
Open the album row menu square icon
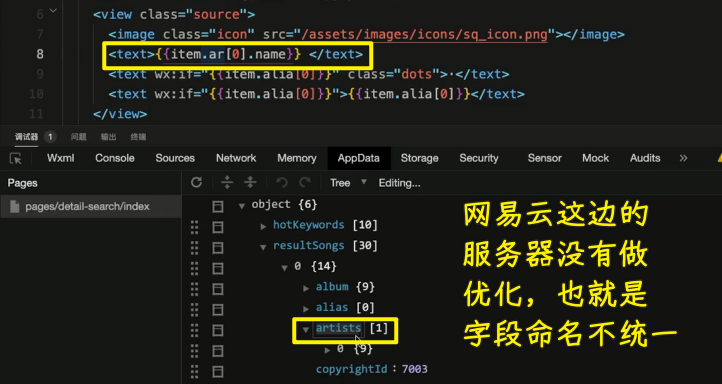pos(217,289)
